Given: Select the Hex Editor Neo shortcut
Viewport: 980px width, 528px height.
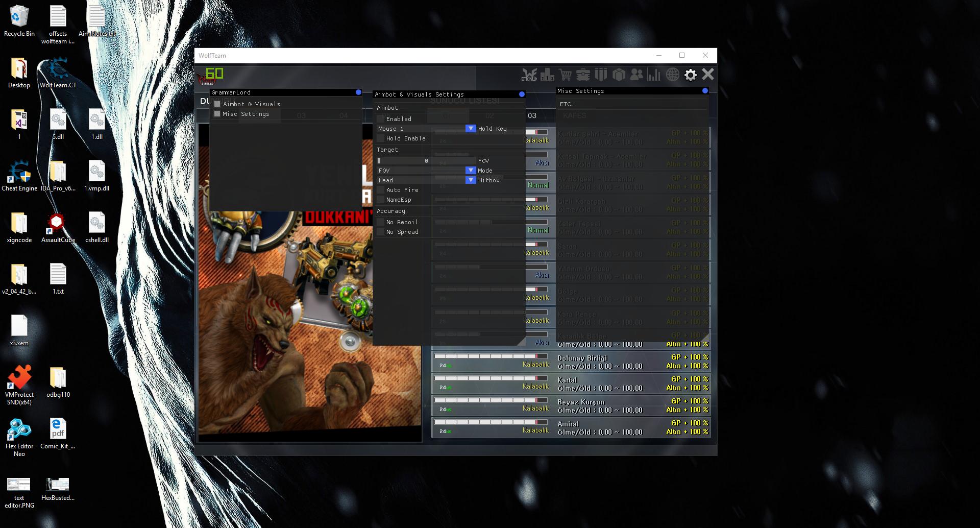Looking at the screenshot, I should 19,438.
